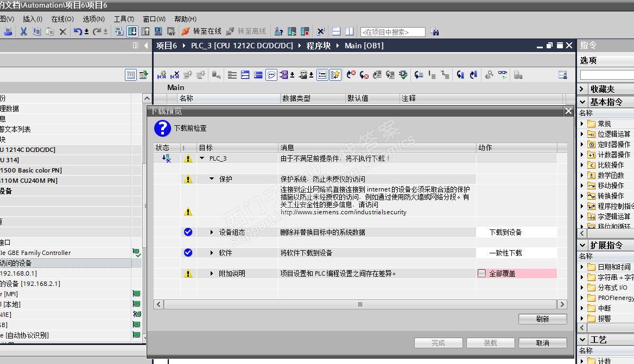Click the Go online (转至在线) button

(x=201, y=31)
